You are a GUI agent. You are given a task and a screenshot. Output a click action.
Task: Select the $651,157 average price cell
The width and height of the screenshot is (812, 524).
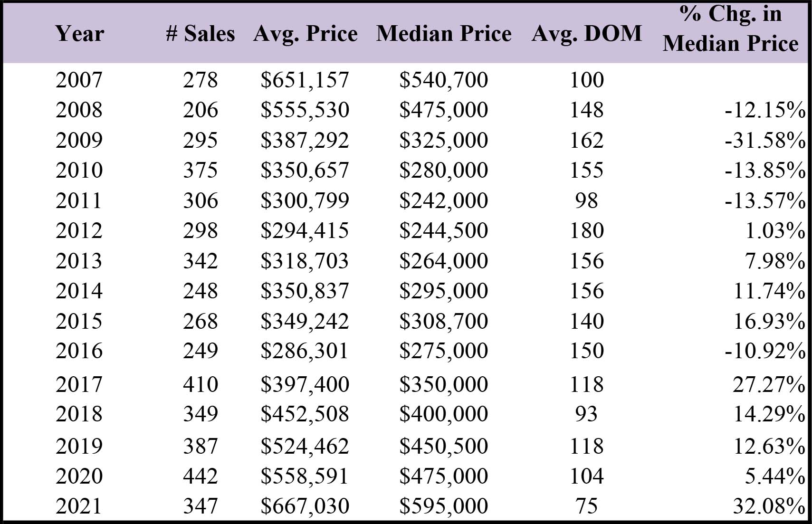point(305,80)
